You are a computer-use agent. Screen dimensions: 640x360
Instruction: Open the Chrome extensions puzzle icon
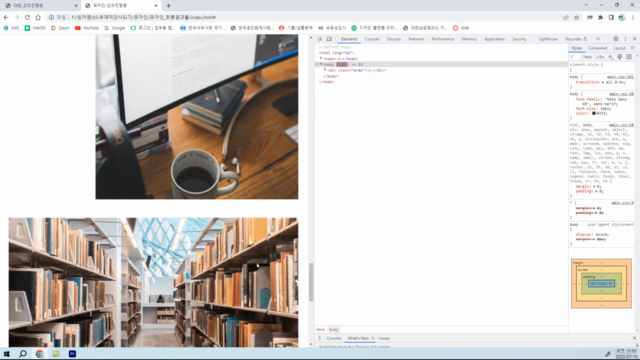[600, 18]
